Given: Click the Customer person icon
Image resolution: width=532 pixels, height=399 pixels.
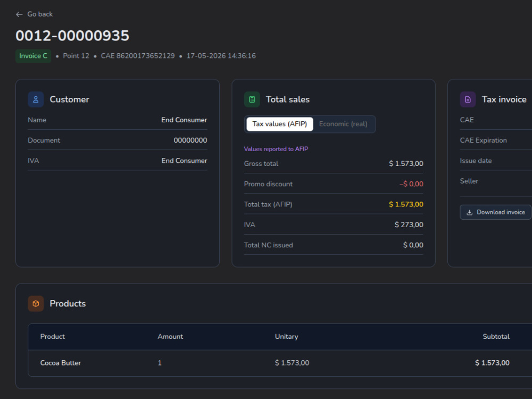Looking at the screenshot, I should pos(36,99).
